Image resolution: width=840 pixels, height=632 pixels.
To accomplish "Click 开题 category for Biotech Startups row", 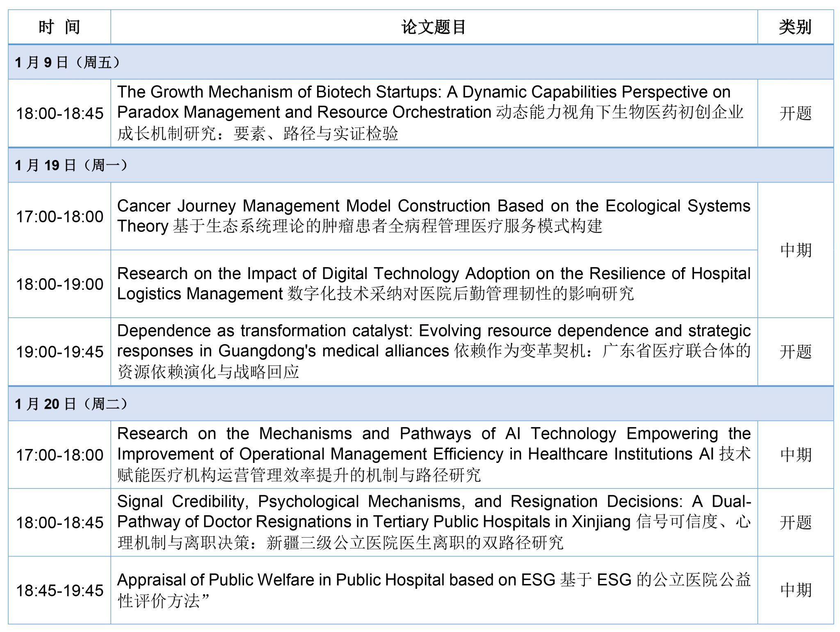I will [x=795, y=113].
